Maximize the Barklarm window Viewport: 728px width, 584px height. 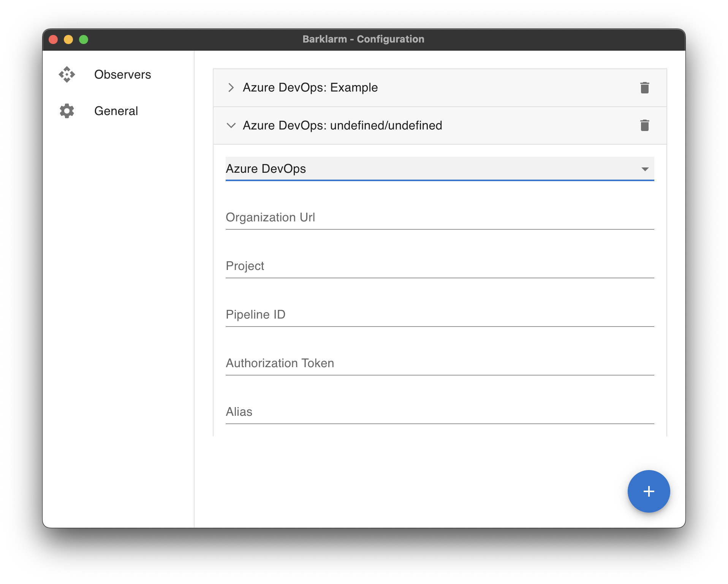click(x=84, y=39)
